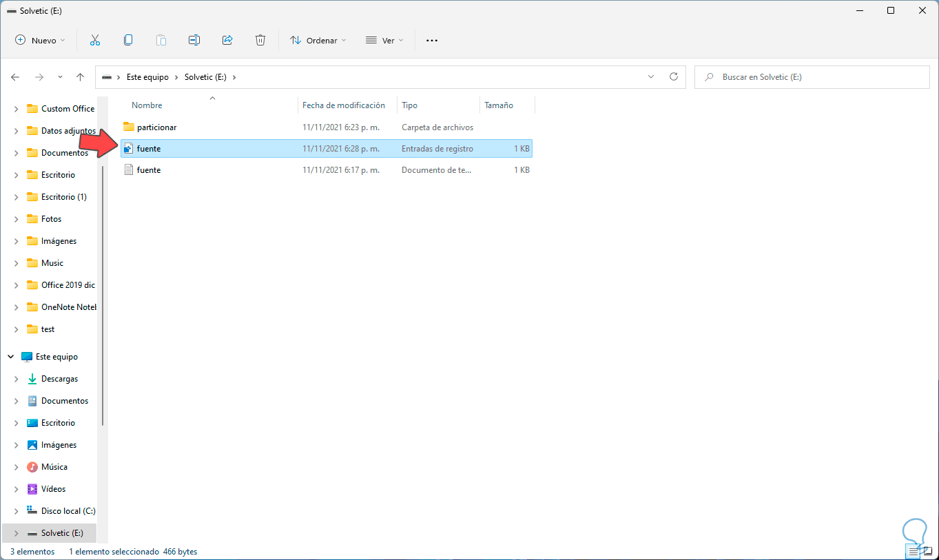Open the Ver view options dropdown
This screenshot has height=560, width=939.
[x=384, y=41]
